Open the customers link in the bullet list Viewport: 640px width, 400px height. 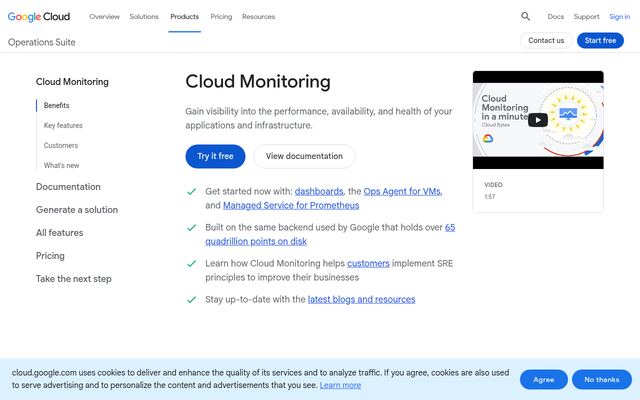(368, 263)
